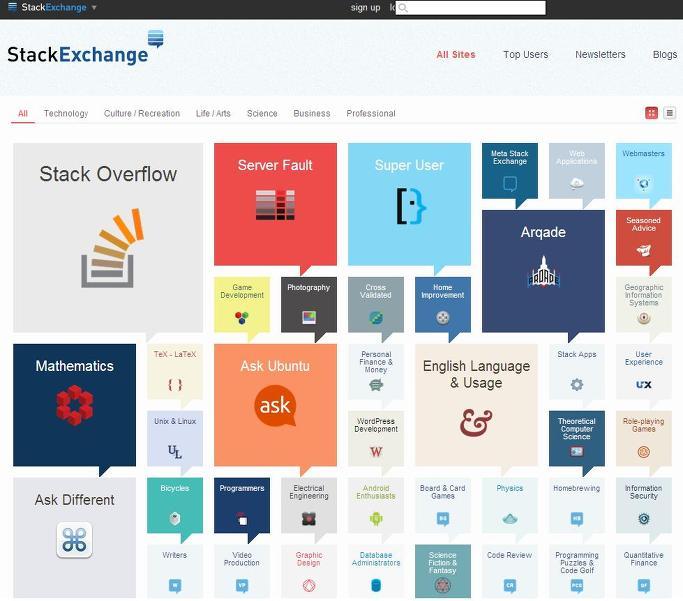
Task: Open the Android Enthusiasts tile
Action: pos(376,505)
